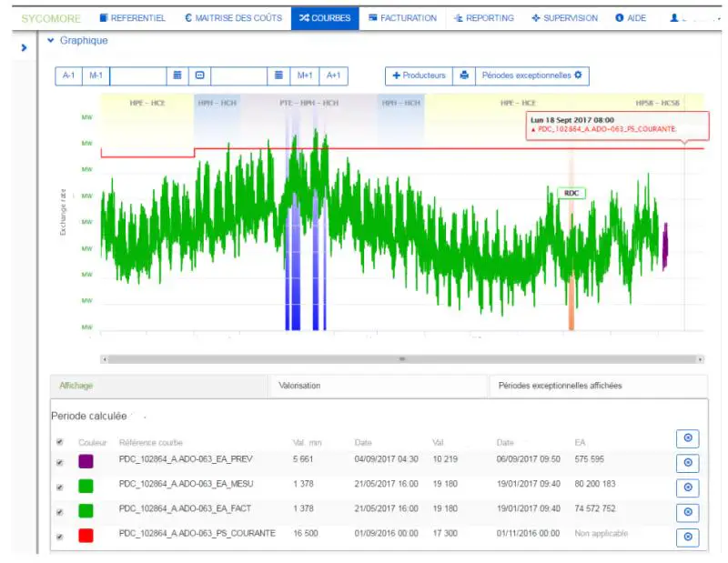Open the user profile icon menu
This screenshot has width=728, height=563.
pos(673,17)
